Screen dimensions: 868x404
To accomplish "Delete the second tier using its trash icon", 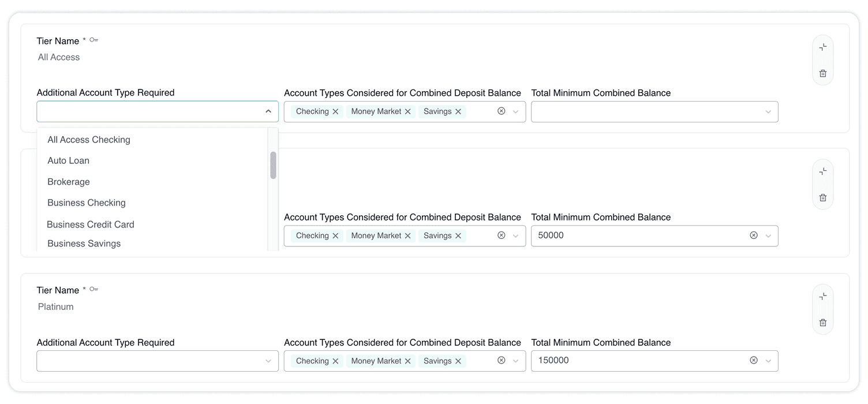I will click(x=822, y=197).
